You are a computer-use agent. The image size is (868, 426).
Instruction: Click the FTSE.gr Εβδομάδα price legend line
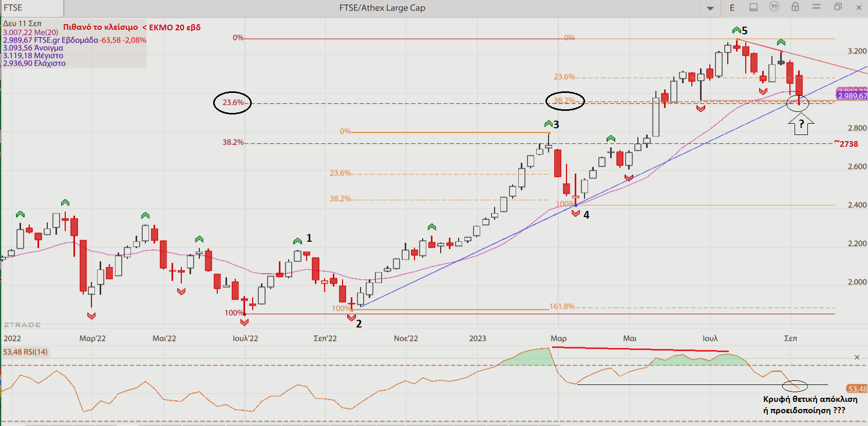(74, 40)
